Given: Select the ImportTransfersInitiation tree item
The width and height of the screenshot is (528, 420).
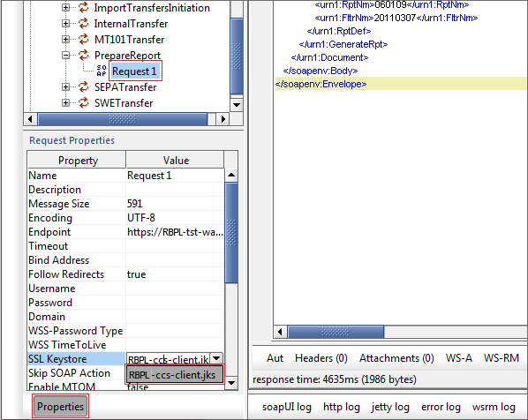Looking at the screenshot, I should (152, 8).
